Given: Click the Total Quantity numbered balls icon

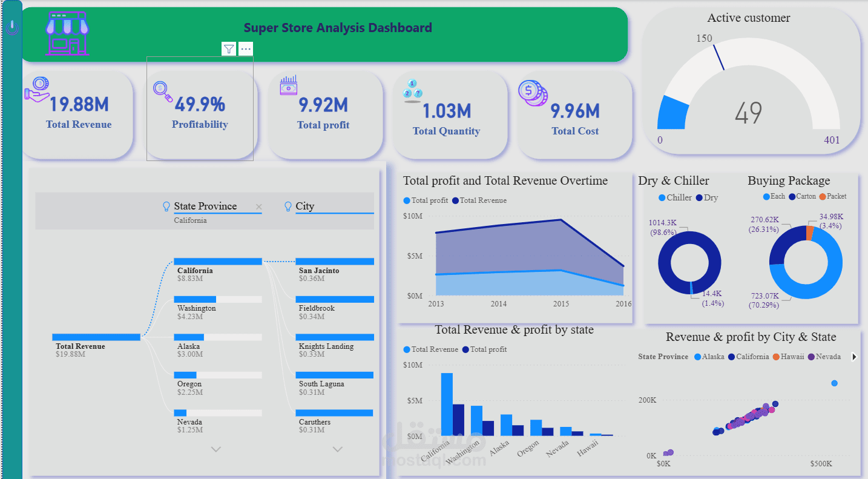Looking at the screenshot, I should (x=412, y=91).
